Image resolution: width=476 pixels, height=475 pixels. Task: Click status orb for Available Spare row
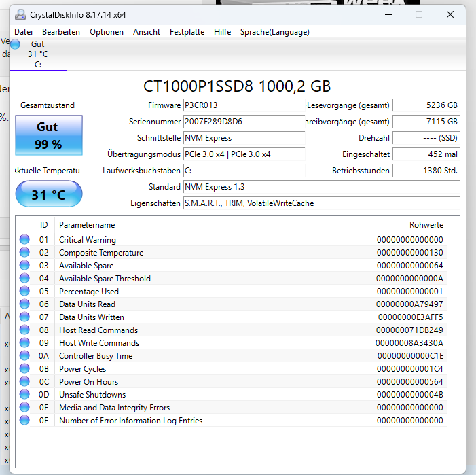click(x=24, y=265)
